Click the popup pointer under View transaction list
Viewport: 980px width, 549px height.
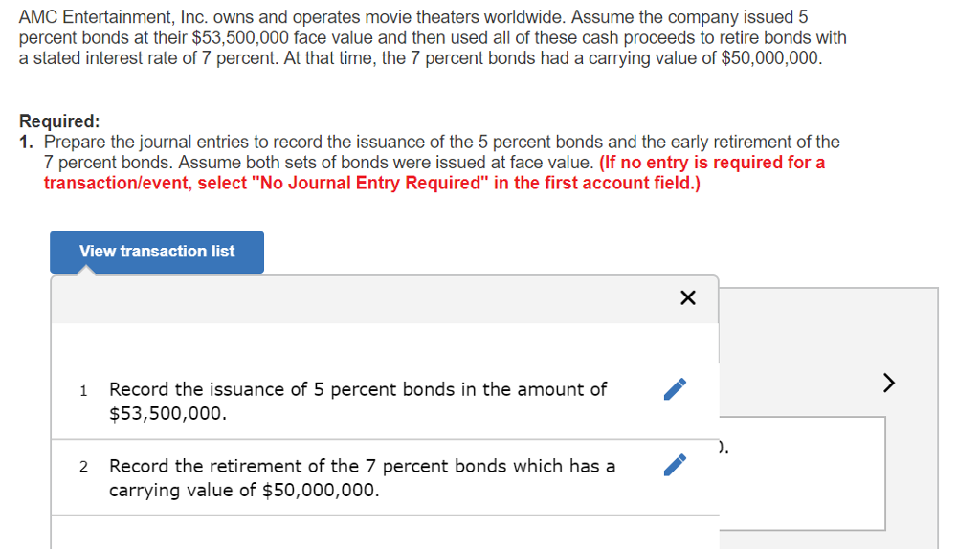85,270
